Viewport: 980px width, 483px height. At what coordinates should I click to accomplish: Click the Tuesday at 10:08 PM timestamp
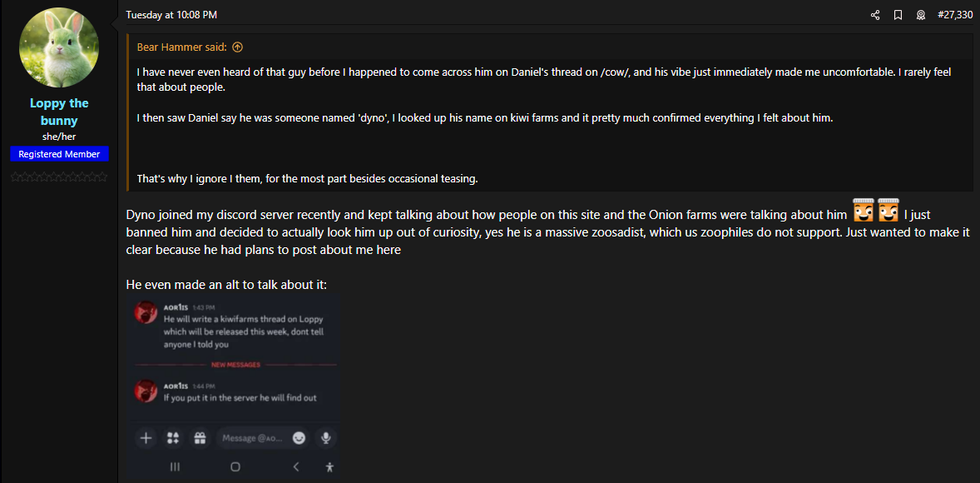171,15
